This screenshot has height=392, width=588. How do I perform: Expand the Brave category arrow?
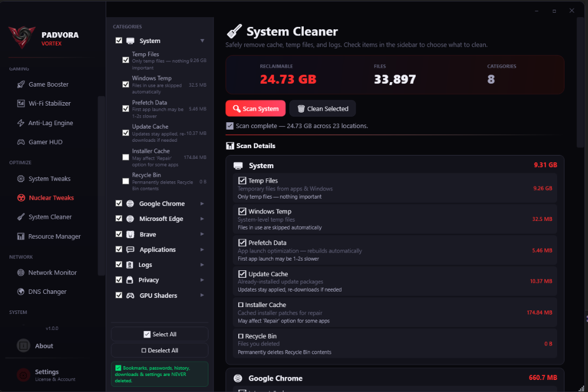click(202, 234)
